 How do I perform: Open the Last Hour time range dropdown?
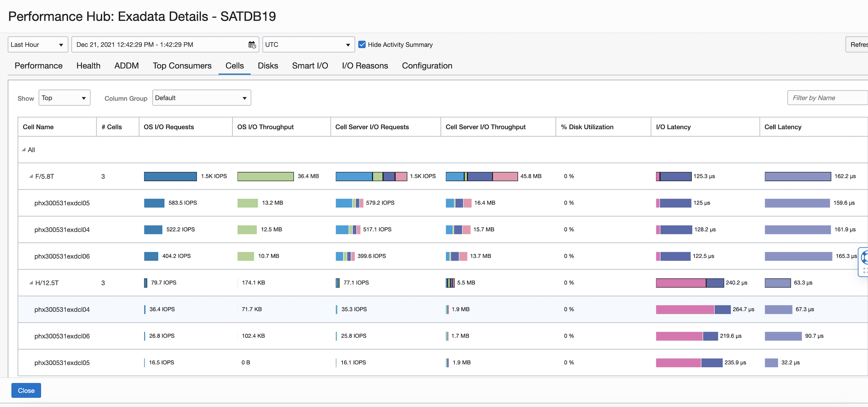coord(38,44)
